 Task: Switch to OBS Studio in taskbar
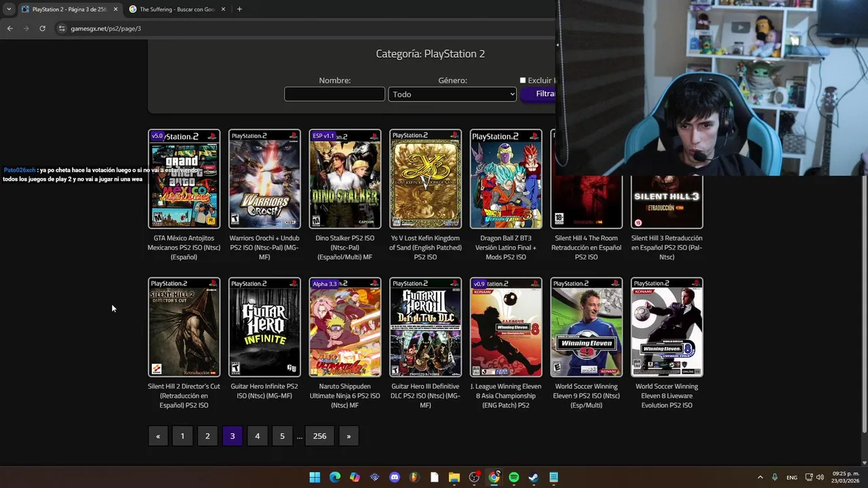tap(474, 477)
